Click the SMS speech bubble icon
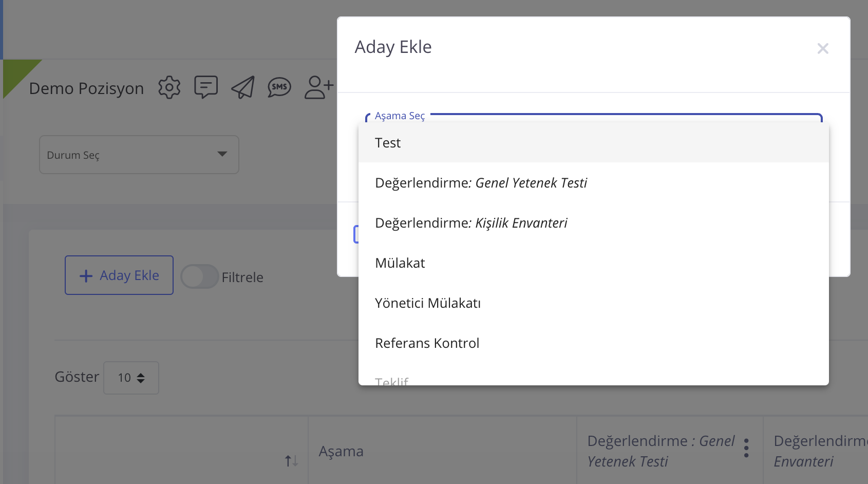The width and height of the screenshot is (868, 484). (x=279, y=87)
